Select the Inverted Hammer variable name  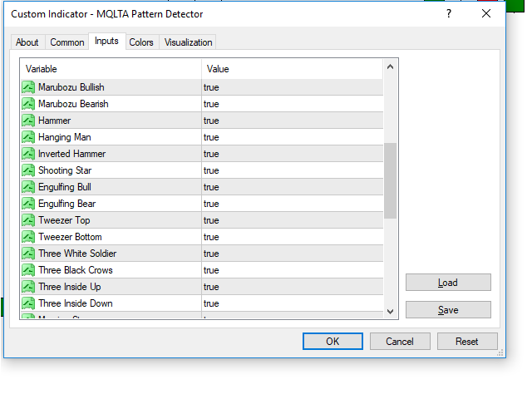click(72, 154)
